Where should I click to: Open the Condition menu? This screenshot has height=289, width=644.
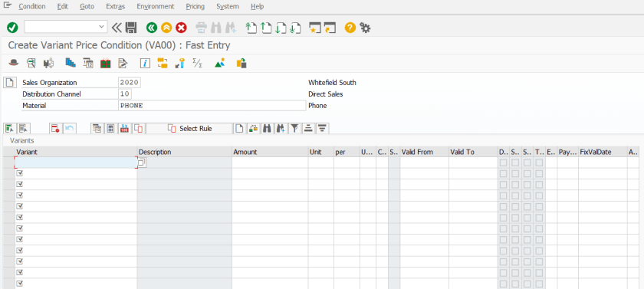[32, 7]
